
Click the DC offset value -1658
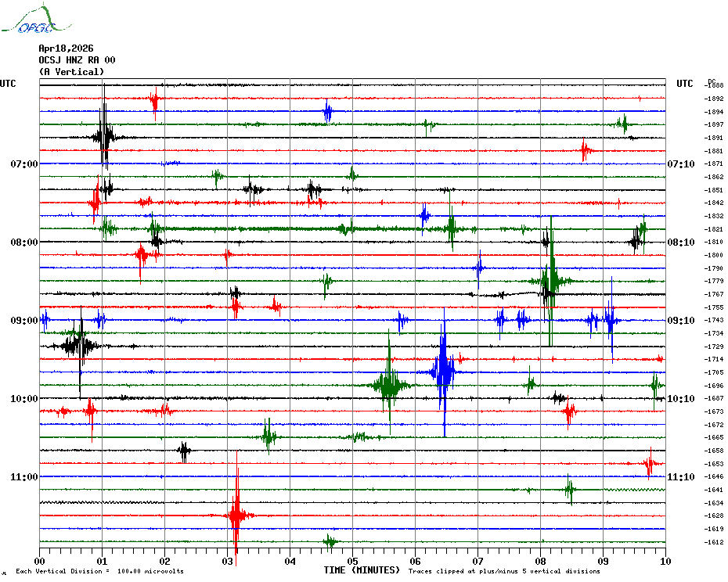[x=714, y=451]
